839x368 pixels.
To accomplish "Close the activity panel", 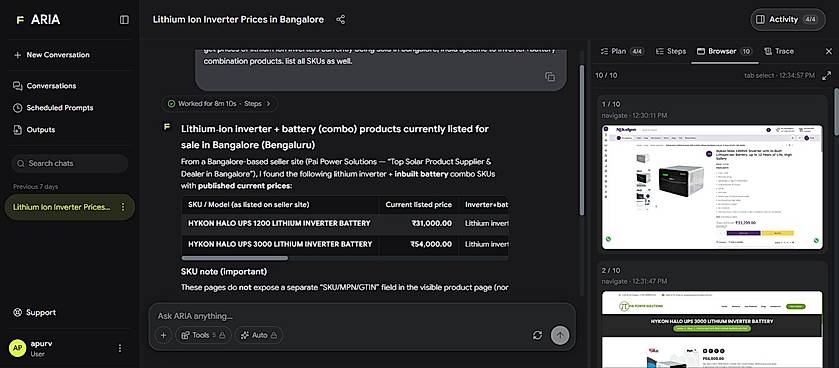I will tap(828, 51).
